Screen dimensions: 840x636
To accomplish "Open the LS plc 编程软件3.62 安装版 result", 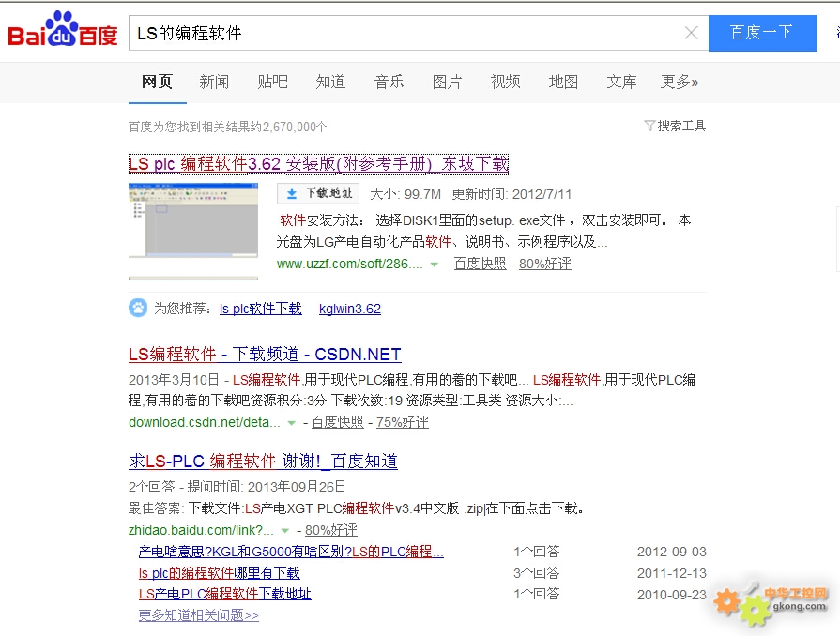I will [x=319, y=164].
